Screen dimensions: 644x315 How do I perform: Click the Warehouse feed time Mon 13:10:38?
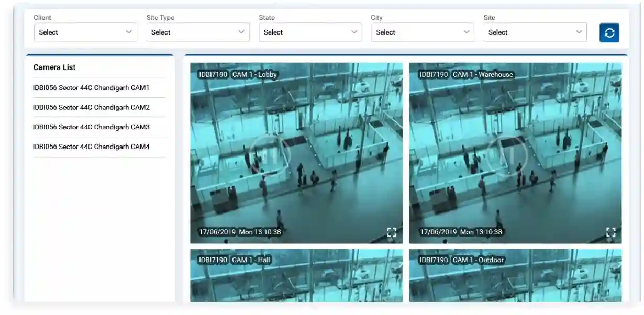(481, 232)
